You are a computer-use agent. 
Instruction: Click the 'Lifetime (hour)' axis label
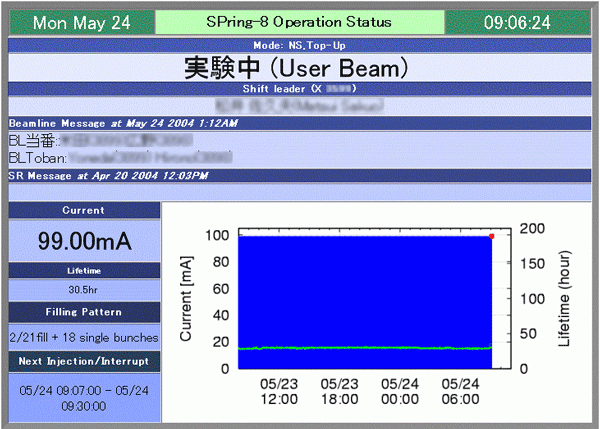click(564, 299)
